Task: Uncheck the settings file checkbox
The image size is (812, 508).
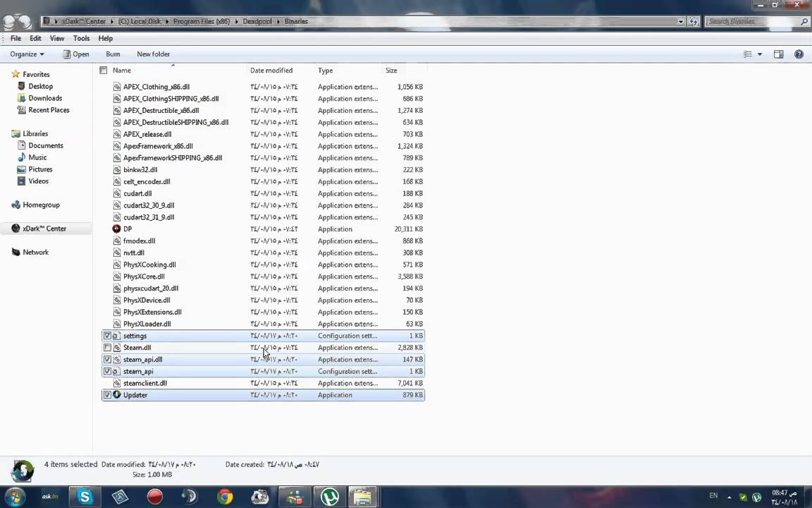Action: [107, 335]
